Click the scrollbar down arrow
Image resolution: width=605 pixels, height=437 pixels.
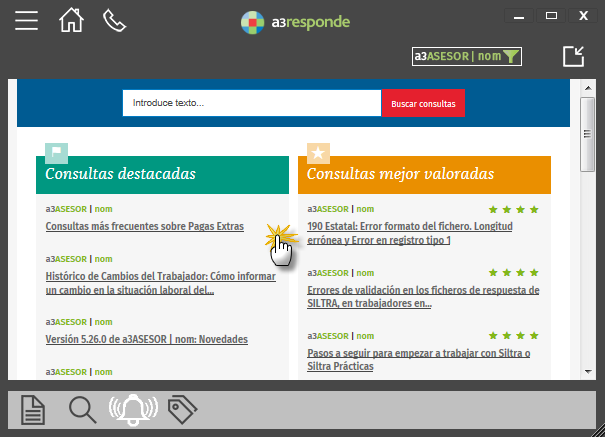588,372
